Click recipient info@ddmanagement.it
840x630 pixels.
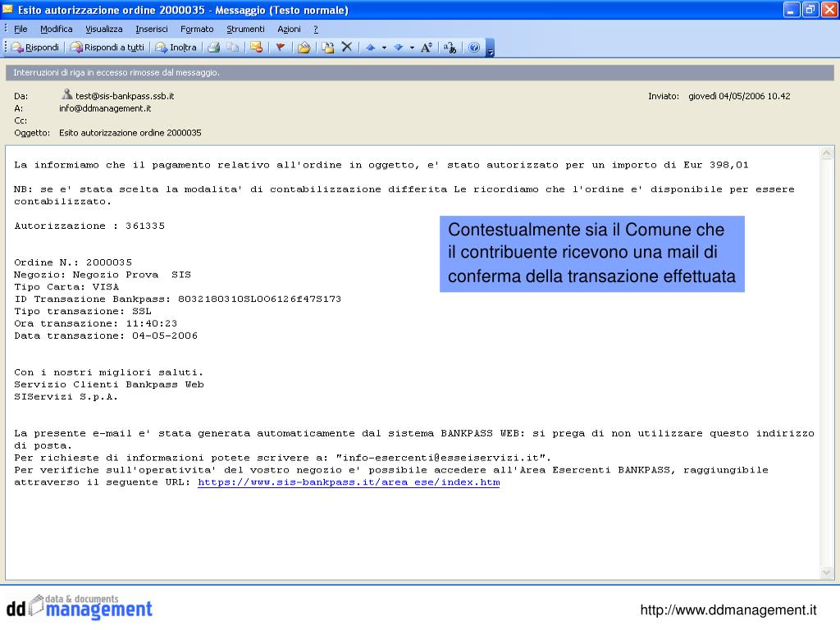[x=105, y=108]
